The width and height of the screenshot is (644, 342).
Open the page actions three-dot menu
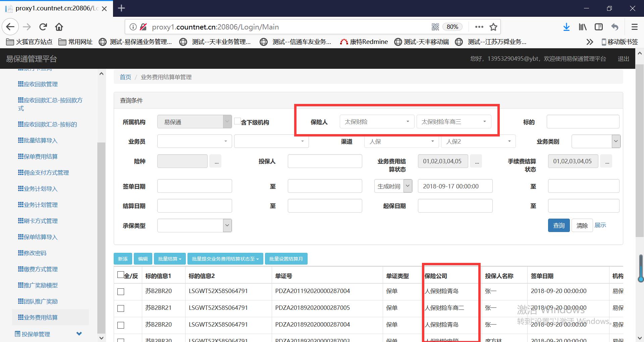click(479, 27)
